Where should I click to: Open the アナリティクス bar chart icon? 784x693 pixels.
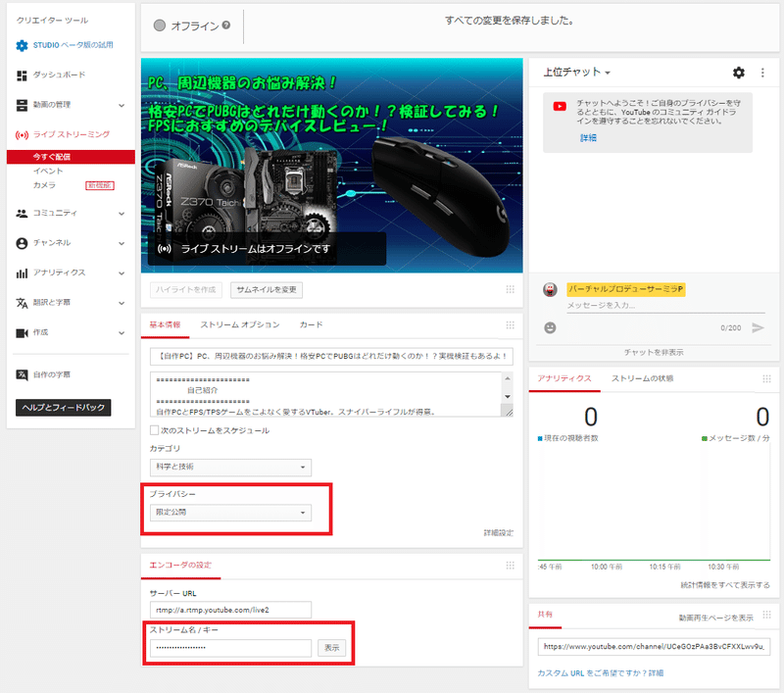(22, 273)
